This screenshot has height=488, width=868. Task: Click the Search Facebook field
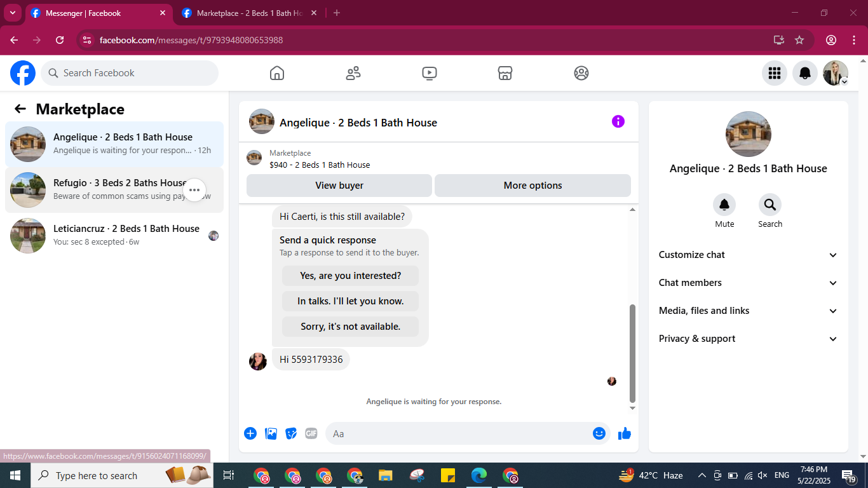130,73
